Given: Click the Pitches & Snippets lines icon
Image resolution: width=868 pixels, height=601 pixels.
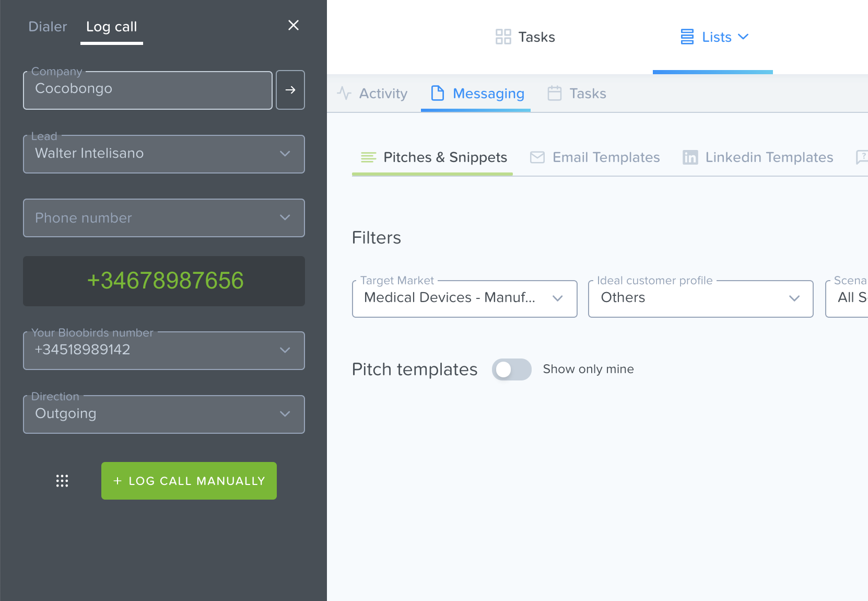Looking at the screenshot, I should coord(369,157).
